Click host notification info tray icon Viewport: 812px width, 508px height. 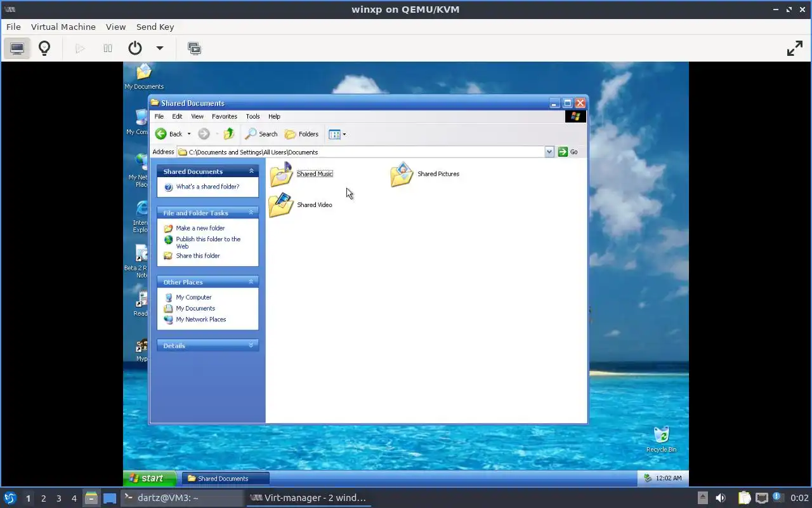click(x=777, y=497)
